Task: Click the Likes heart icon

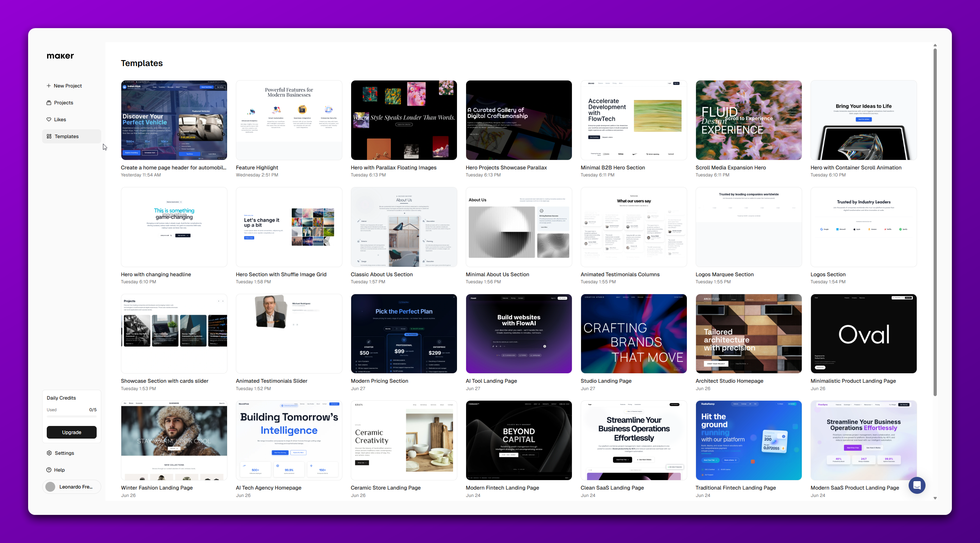Action: (49, 119)
